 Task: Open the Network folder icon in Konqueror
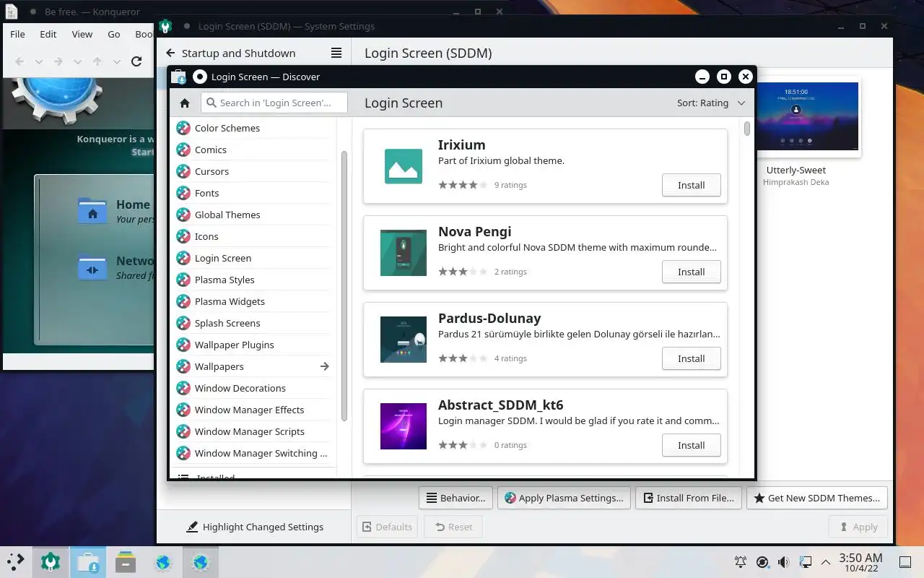click(x=92, y=267)
